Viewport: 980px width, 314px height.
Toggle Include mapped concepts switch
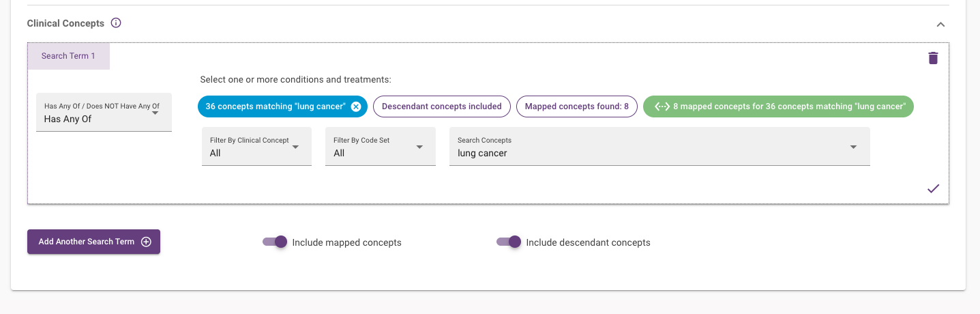tap(275, 242)
